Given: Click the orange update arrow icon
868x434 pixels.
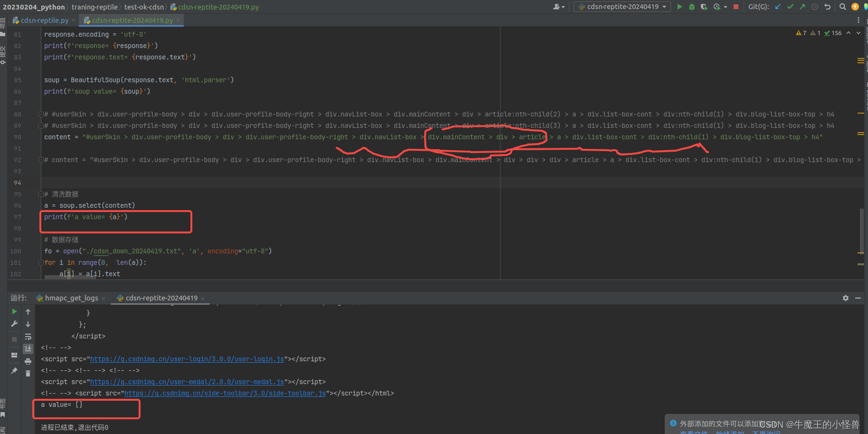Looking at the screenshot, I should (x=855, y=7).
